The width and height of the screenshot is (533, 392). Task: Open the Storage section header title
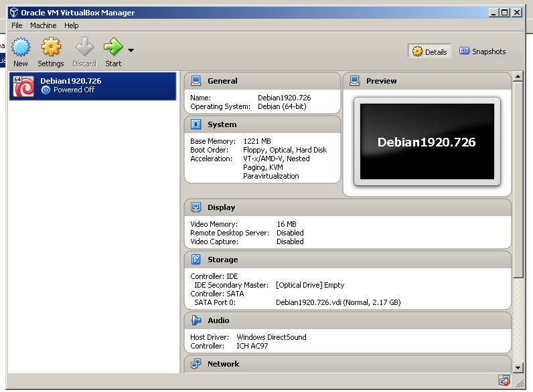223,260
